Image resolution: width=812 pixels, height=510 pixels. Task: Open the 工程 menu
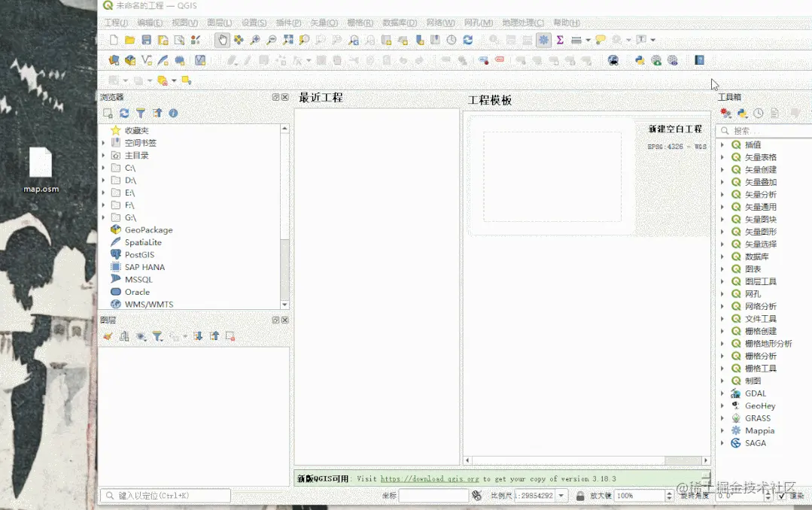pos(116,23)
